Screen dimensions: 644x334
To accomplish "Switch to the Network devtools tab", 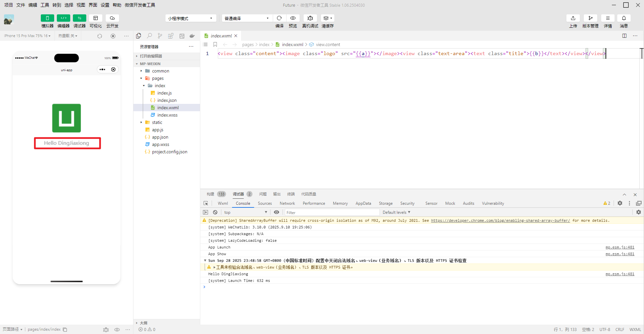I will [287, 203].
